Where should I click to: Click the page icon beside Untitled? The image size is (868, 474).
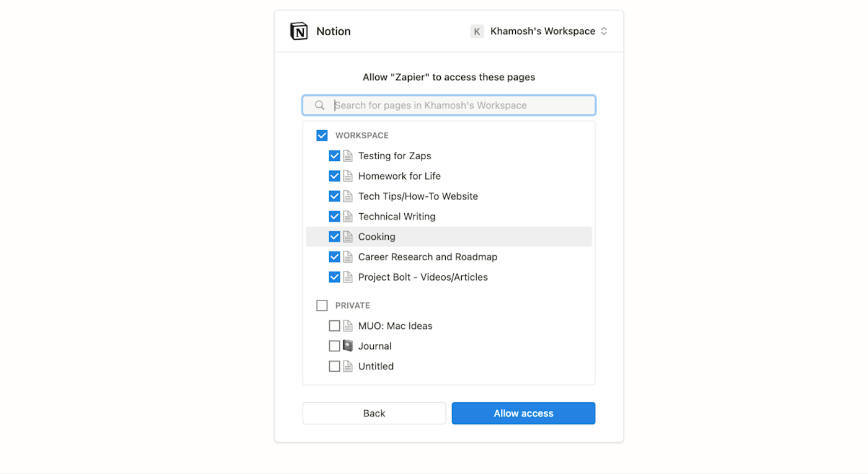(x=348, y=366)
